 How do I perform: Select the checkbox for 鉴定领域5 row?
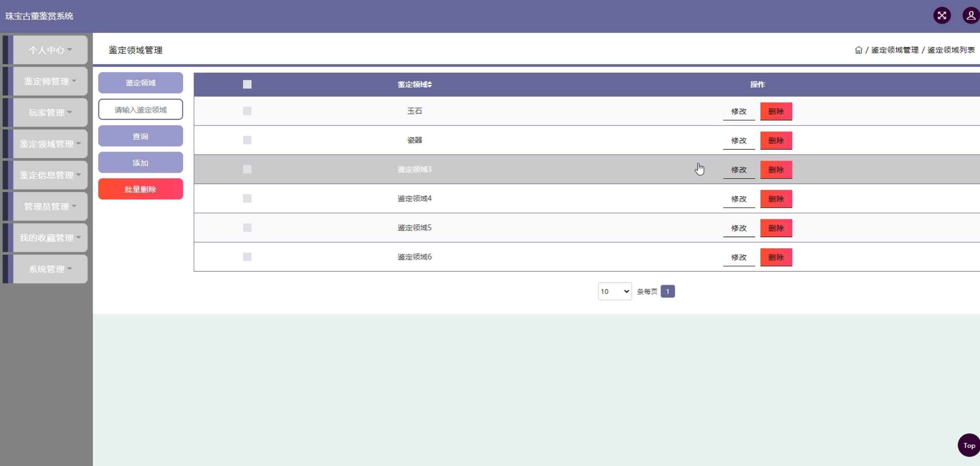pyautogui.click(x=247, y=228)
